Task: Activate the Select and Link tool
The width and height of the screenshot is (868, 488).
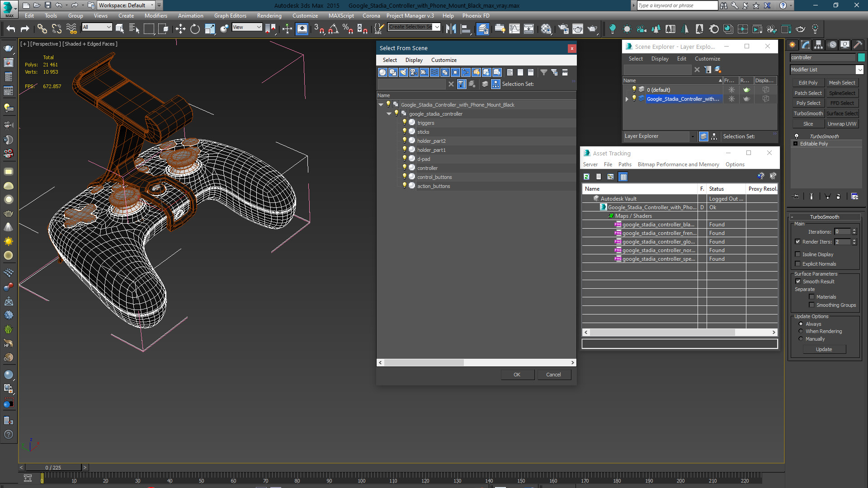Action: tap(42, 29)
